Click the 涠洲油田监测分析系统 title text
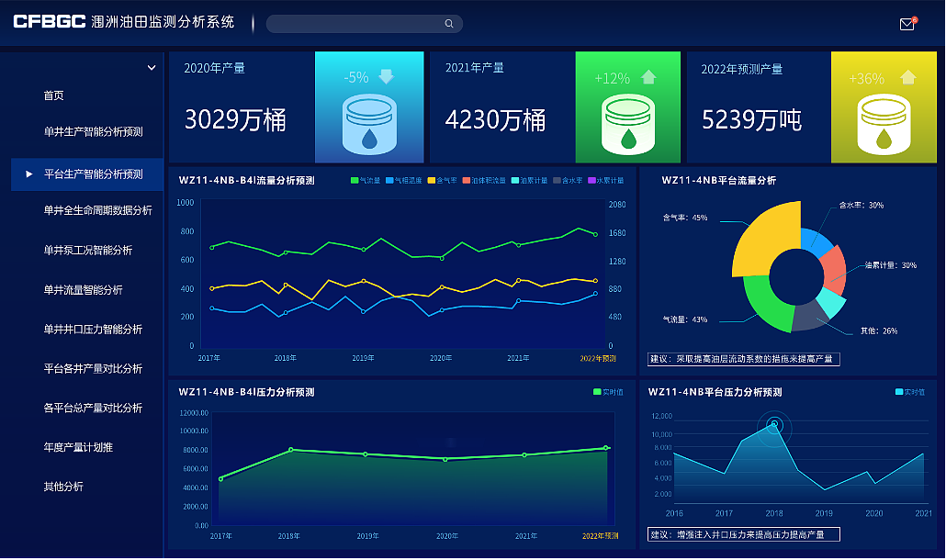 pyautogui.click(x=163, y=22)
